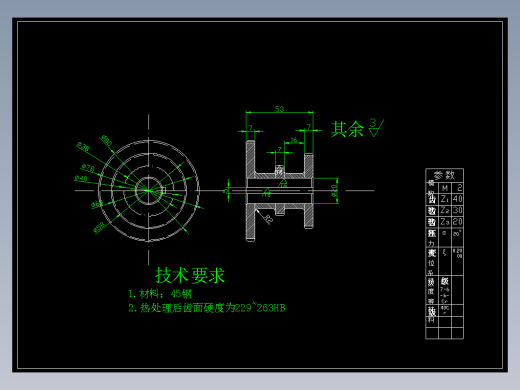Select the '16' dimension in section view
This screenshot has height=390, width=520.
pyautogui.click(x=294, y=140)
